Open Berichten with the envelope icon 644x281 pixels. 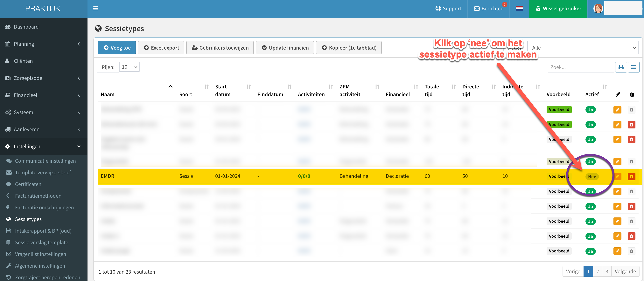488,9
